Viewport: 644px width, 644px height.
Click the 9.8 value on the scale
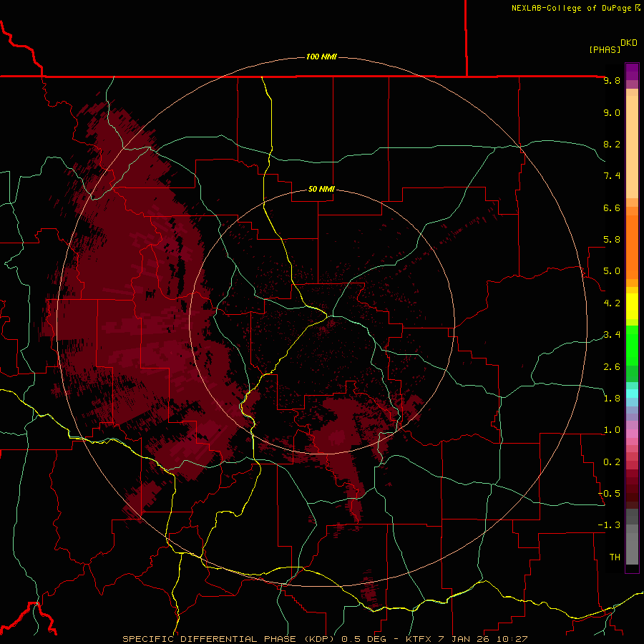pos(612,80)
